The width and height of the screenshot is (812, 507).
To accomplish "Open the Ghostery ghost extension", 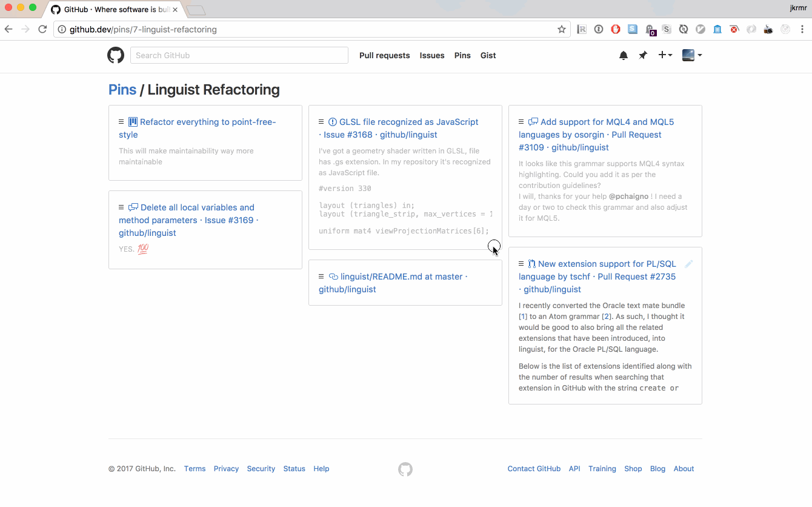I will tap(650, 29).
